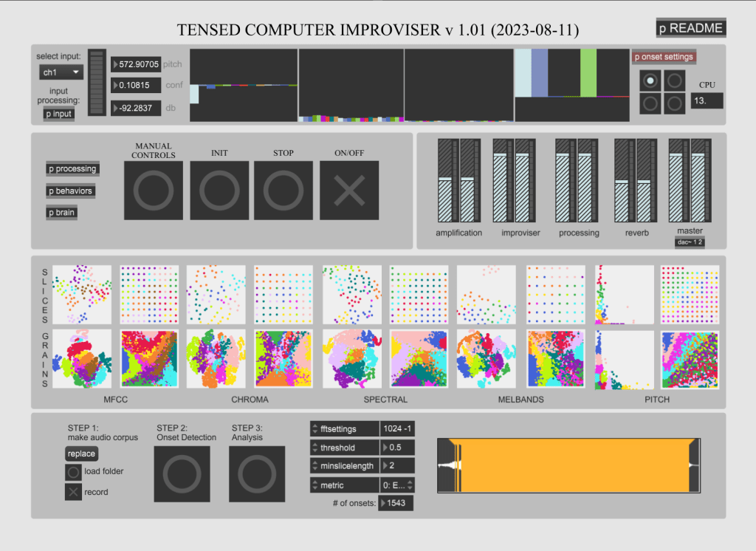Click the Step 2 Onset Detection button
Image resolution: width=756 pixels, height=551 pixels.
[182, 473]
